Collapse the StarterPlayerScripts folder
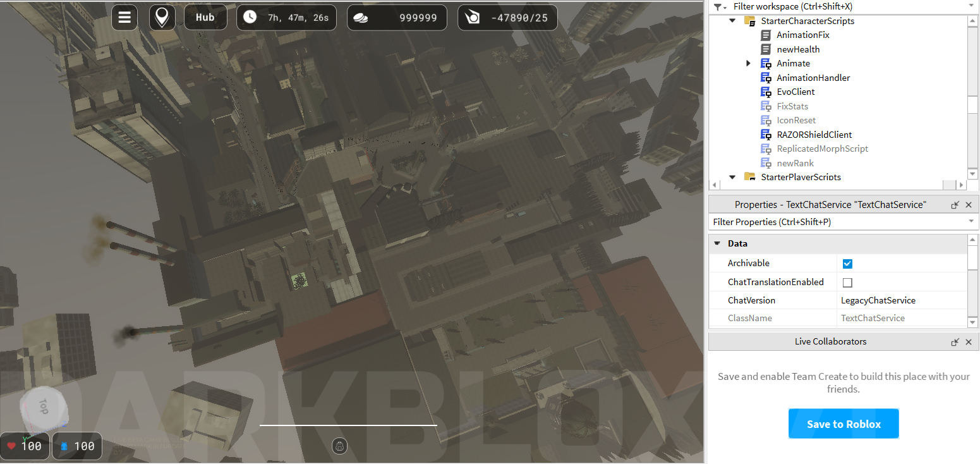This screenshot has height=464, width=980. 732,177
